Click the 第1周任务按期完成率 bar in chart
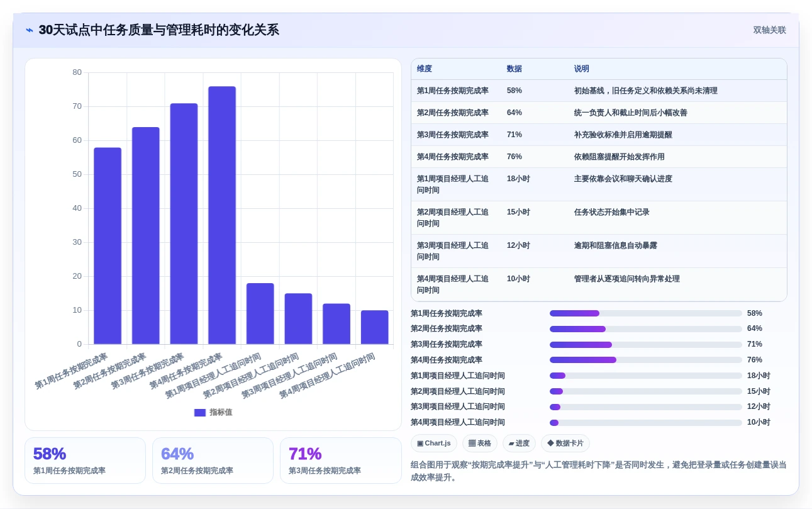Screen dimensions: 812x509 coord(108,246)
